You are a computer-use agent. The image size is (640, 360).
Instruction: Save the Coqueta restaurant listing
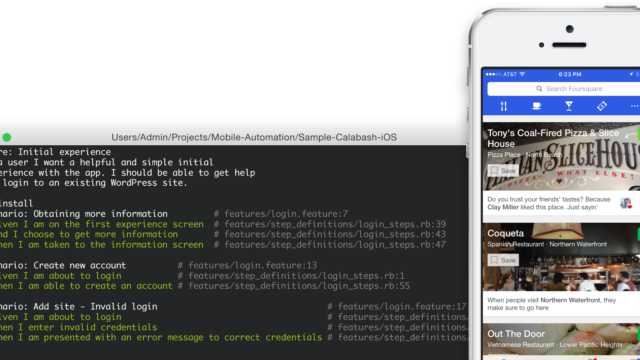pos(503,260)
